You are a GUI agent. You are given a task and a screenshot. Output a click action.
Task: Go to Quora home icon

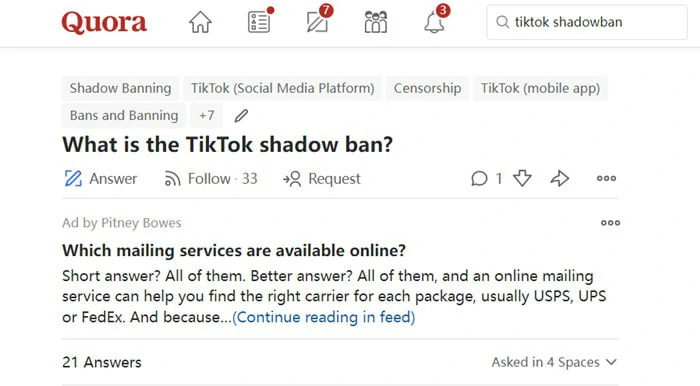200,22
